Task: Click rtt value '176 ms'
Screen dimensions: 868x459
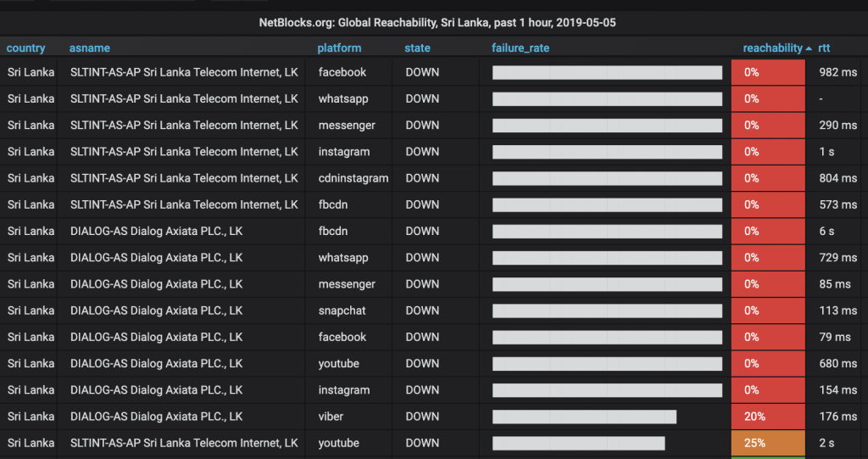Action: (x=837, y=417)
